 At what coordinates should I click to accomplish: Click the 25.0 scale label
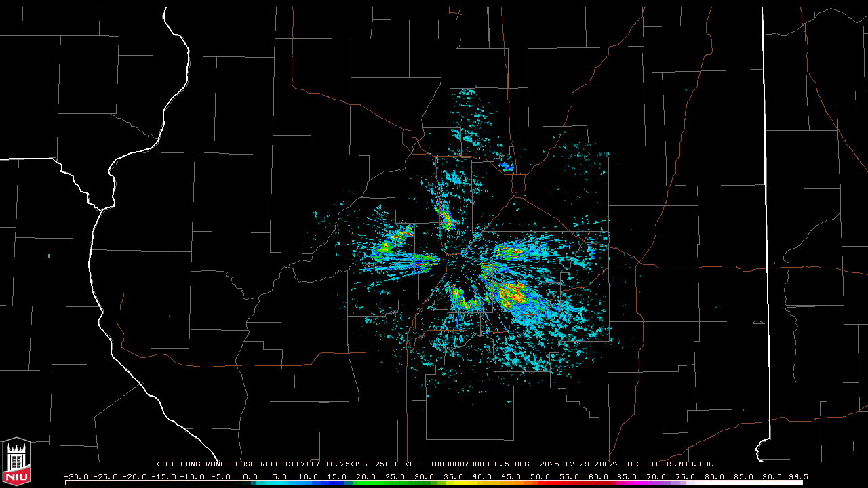395,476
